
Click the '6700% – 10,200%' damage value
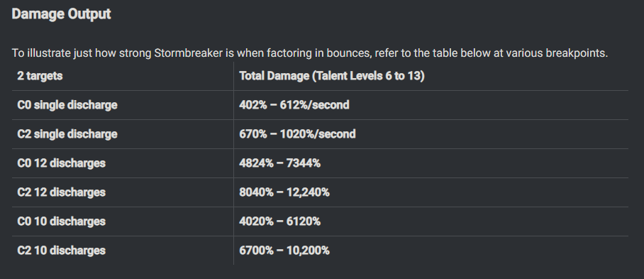(x=284, y=251)
